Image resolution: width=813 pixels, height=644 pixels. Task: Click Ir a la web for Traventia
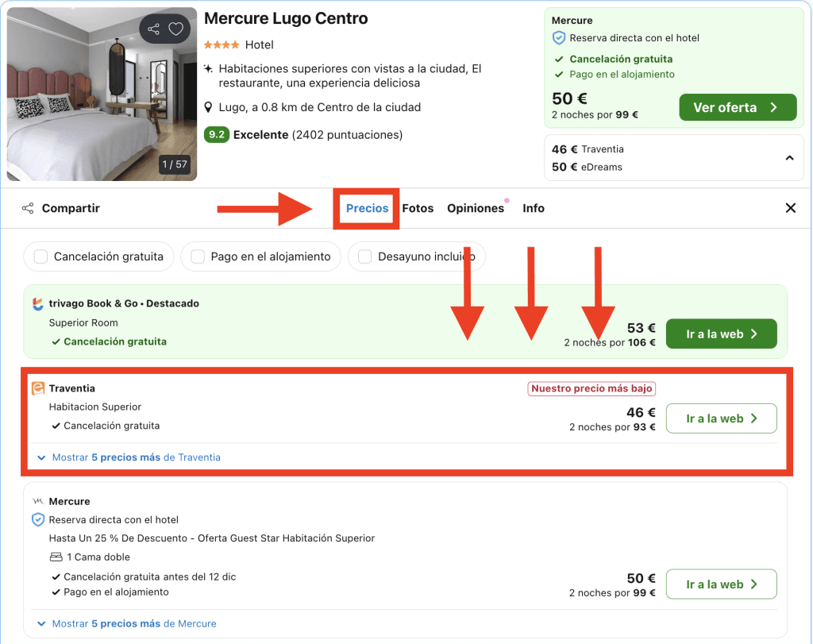click(x=721, y=418)
